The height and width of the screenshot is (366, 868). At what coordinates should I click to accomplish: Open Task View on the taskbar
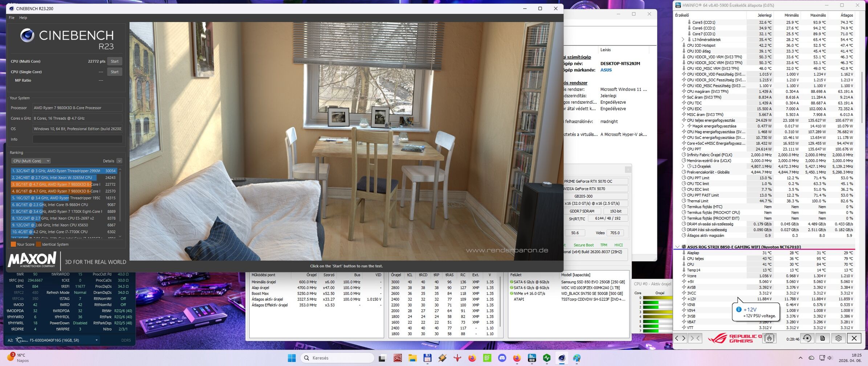[382, 358]
